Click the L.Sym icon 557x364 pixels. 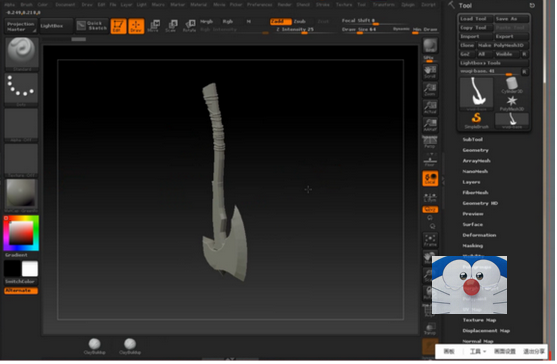[x=430, y=197]
